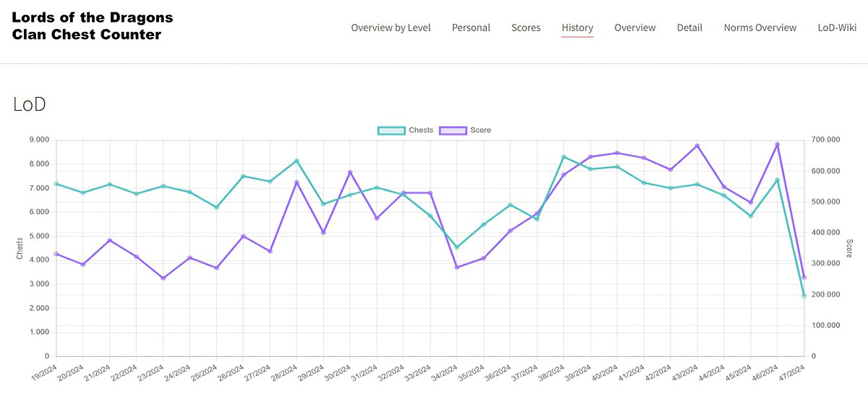The width and height of the screenshot is (868, 395).
Task: Open the LoD-Wiki link
Action: [x=837, y=27]
